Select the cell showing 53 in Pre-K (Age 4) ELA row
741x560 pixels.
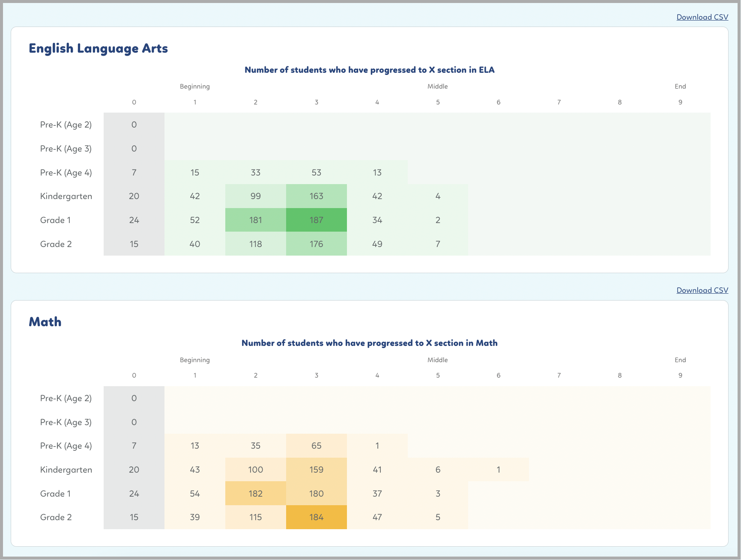[316, 172]
